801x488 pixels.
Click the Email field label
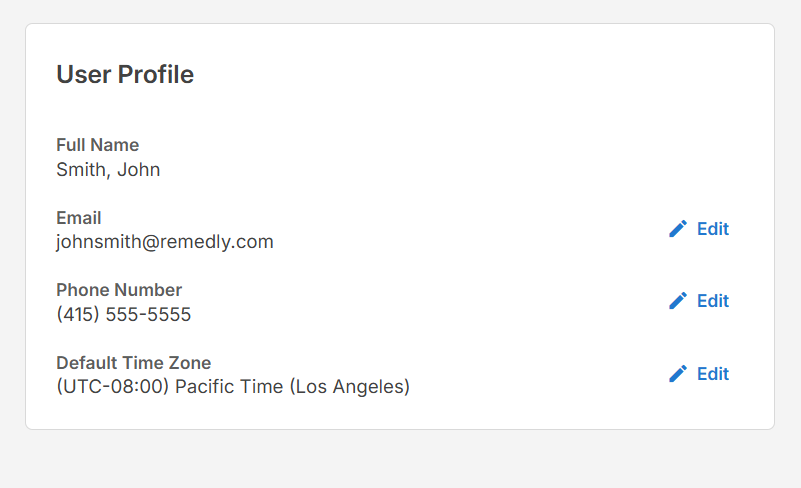coord(79,218)
